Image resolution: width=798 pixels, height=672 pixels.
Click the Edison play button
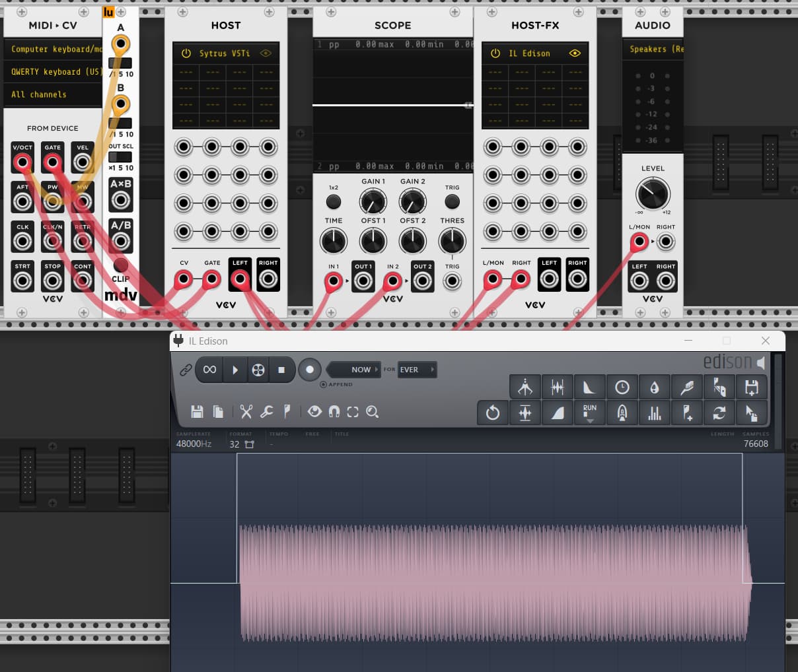point(235,370)
